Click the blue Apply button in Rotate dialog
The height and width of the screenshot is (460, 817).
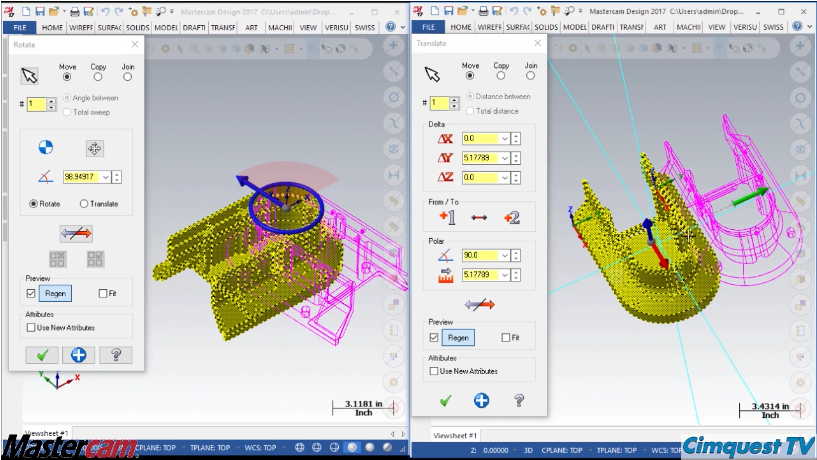click(x=79, y=355)
